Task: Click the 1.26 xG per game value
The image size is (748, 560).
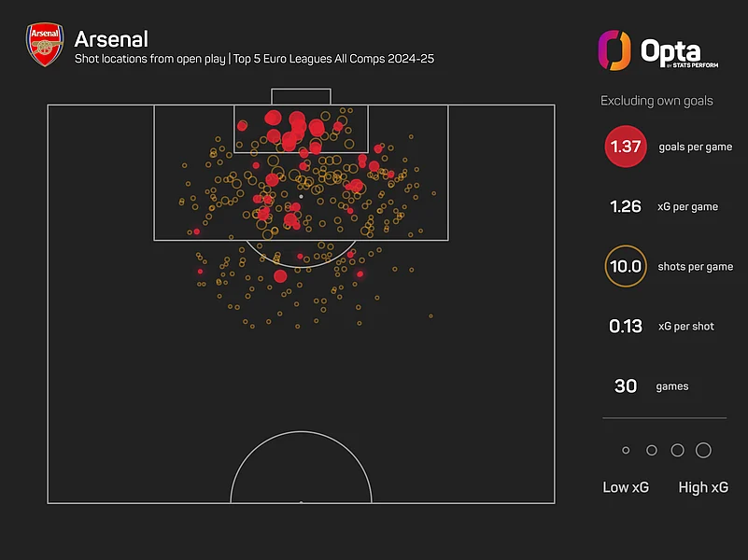Action: pos(625,206)
